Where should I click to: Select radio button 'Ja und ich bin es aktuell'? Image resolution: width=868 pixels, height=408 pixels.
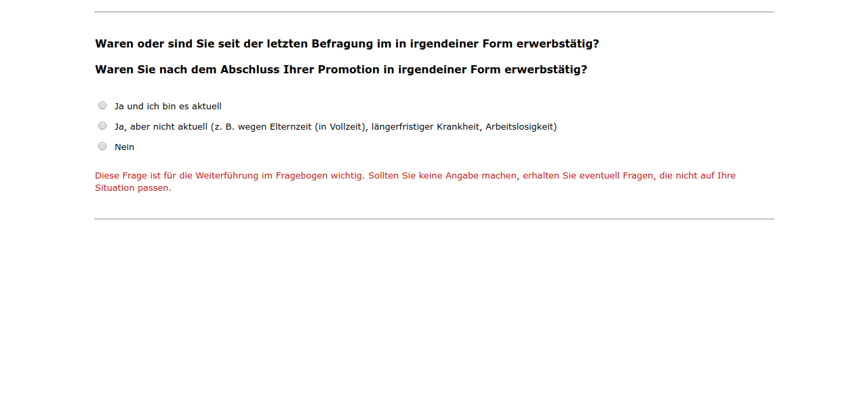(x=102, y=105)
